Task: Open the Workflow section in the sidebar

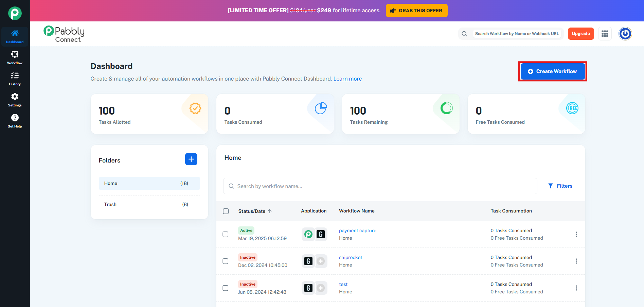Action: 15,57
